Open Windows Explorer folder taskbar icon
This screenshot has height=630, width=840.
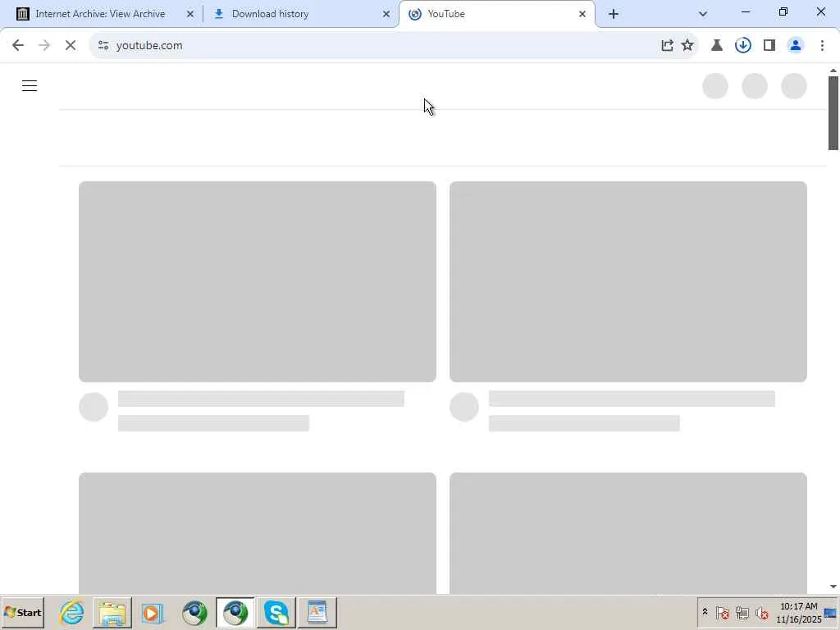pos(112,612)
